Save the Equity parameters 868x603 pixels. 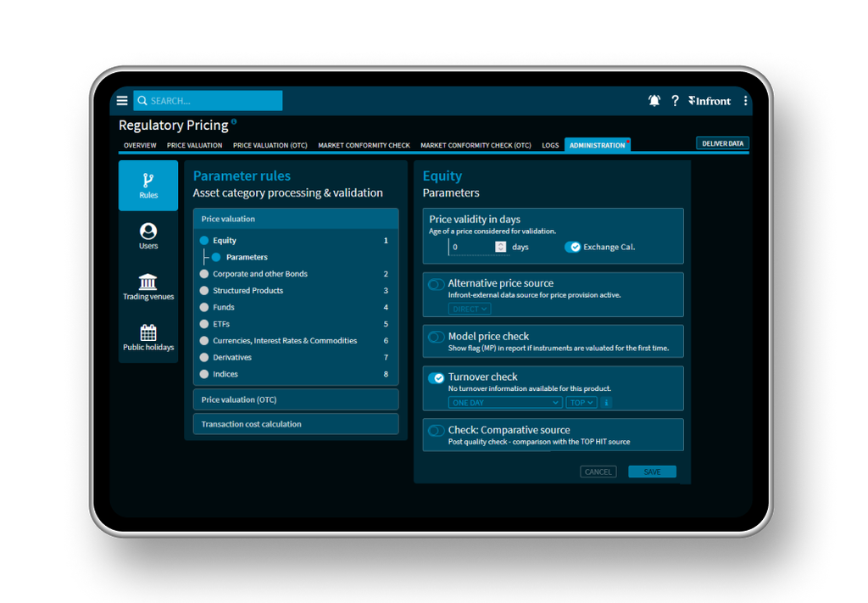pos(652,472)
